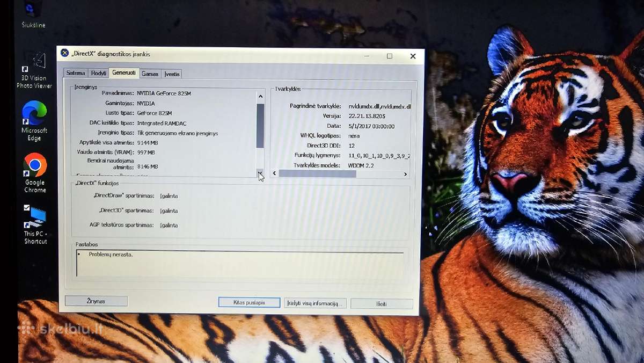Image resolution: width=644 pixels, height=363 pixels.
Task: Click the WHQL logotipas nėra value
Action: point(354,136)
